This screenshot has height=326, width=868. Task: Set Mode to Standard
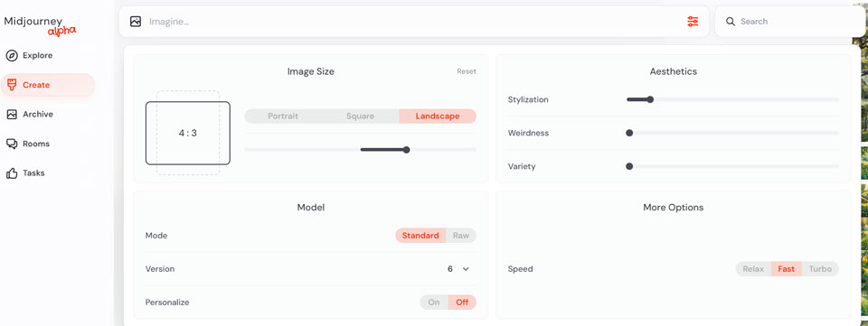click(x=420, y=236)
